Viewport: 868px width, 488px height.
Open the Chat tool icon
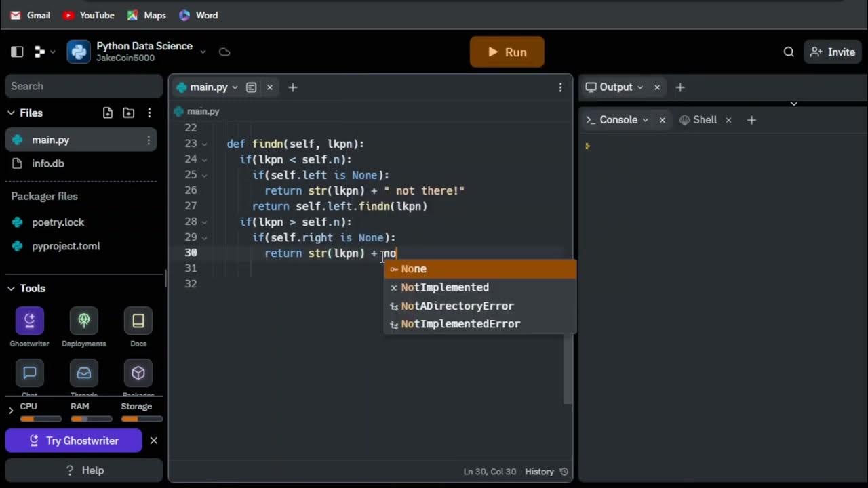tap(30, 373)
